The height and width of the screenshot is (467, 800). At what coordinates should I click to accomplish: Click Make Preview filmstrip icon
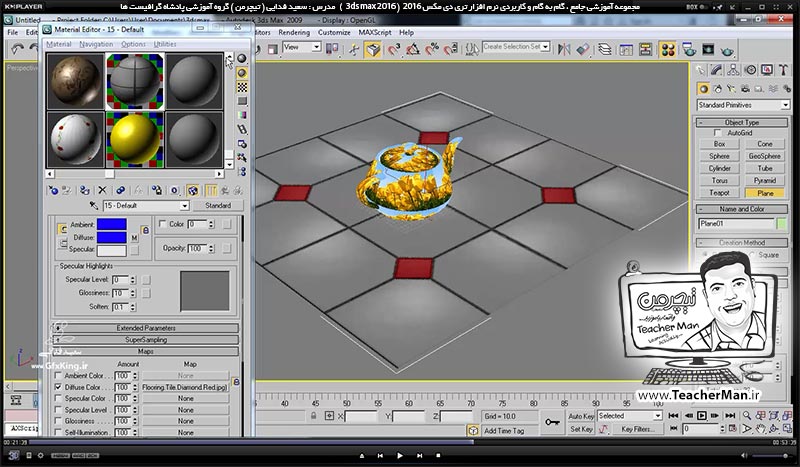(x=242, y=130)
